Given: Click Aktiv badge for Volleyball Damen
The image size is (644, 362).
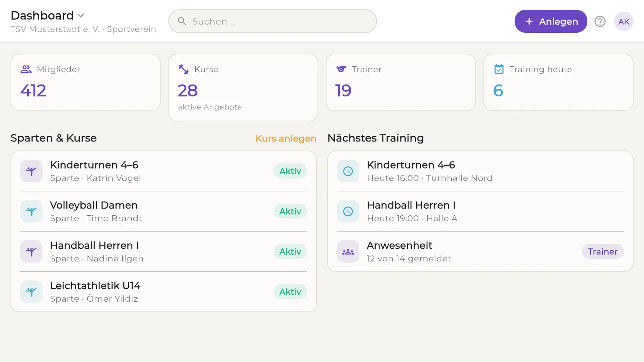Looking at the screenshot, I should pyautogui.click(x=290, y=211).
